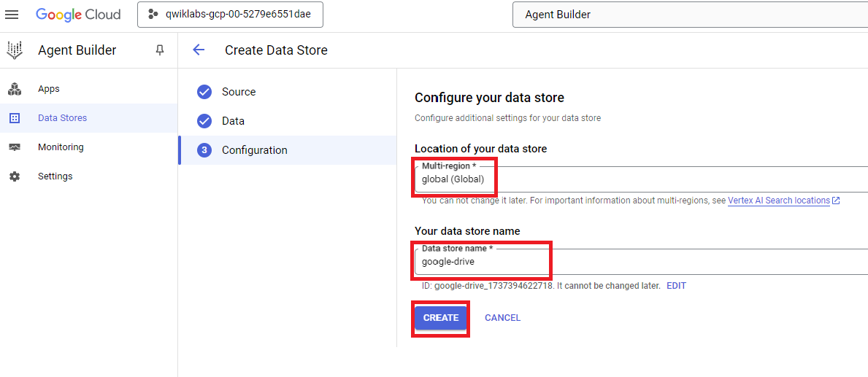This screenshot has height=377, width=868.
Task: Open Monitoring in the sidebar
Action: coord(88,147)
